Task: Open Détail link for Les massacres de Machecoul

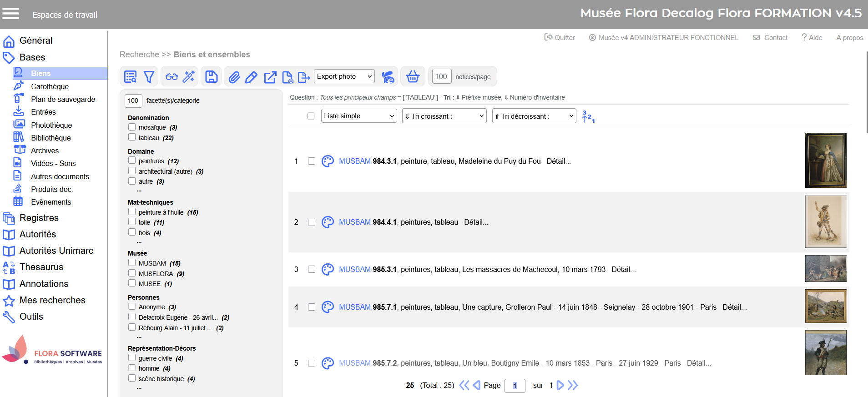Action: coord(623,269)
